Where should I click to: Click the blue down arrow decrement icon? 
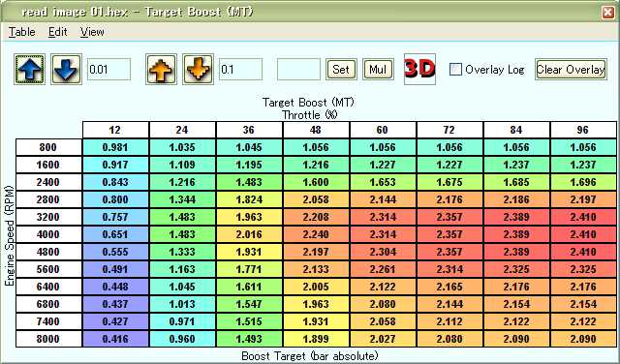66,70
